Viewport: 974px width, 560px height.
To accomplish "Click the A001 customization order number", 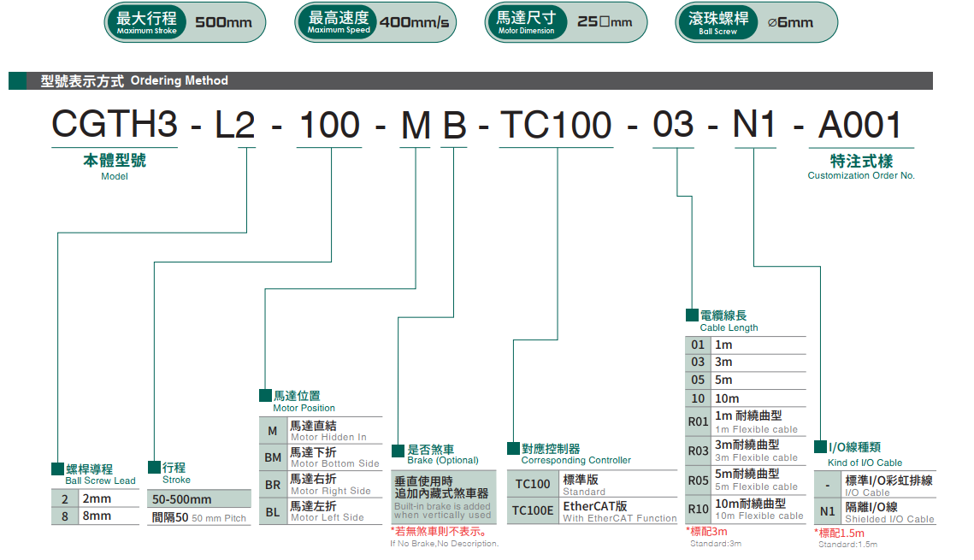I will pyautogui.click(x=859, y=126).
